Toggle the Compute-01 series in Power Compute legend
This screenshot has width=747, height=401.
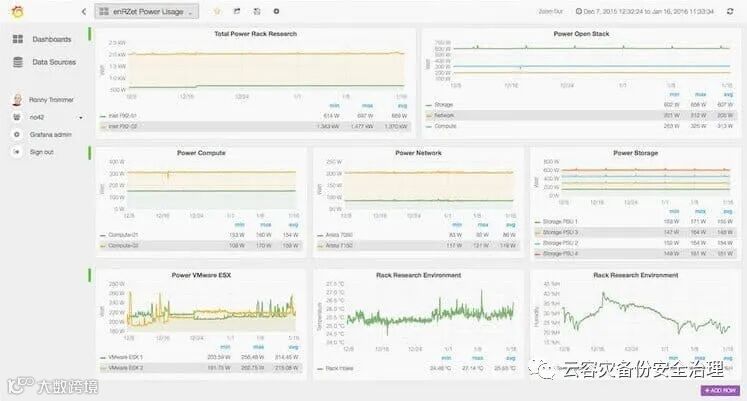123,235
